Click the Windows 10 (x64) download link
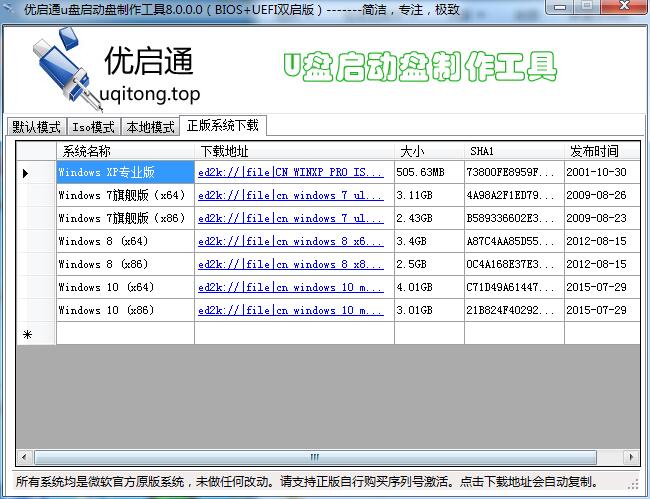Screen dimensions: 650x499 point(291,287)
